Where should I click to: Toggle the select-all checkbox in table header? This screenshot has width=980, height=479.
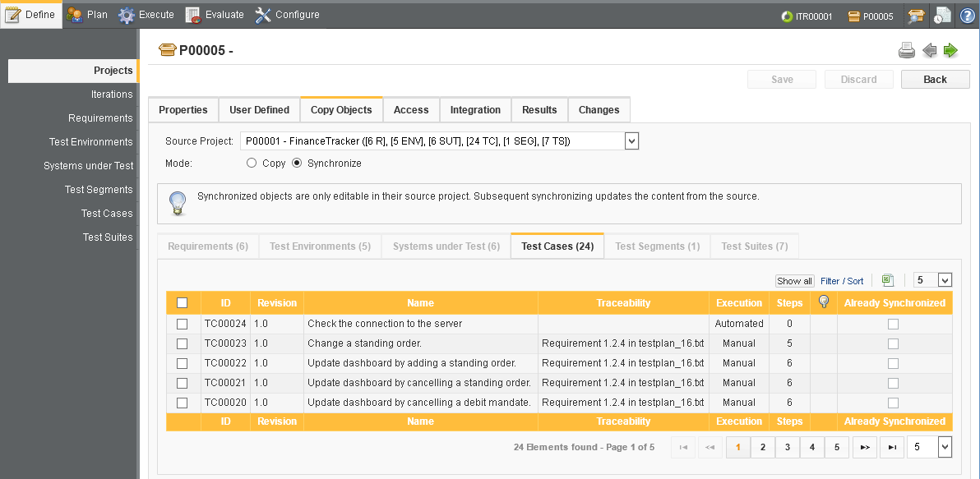182,303
